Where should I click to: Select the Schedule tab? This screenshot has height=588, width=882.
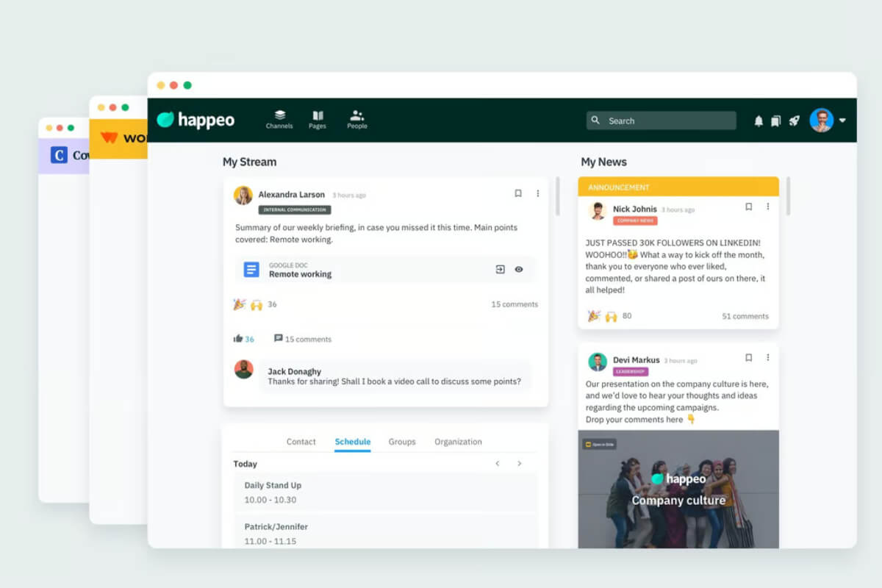point(353,442)
